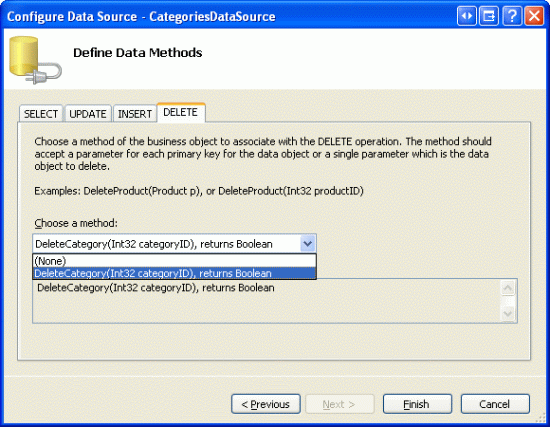Open the INSERT tab
Screen dimensions: 550x427
pos(135,114)
